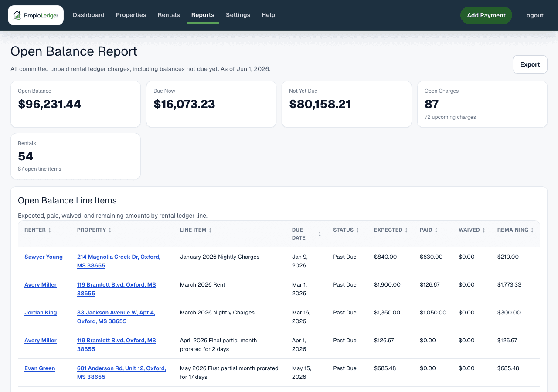
Task: Export the Open Balance Report
Action: (530, 64)
